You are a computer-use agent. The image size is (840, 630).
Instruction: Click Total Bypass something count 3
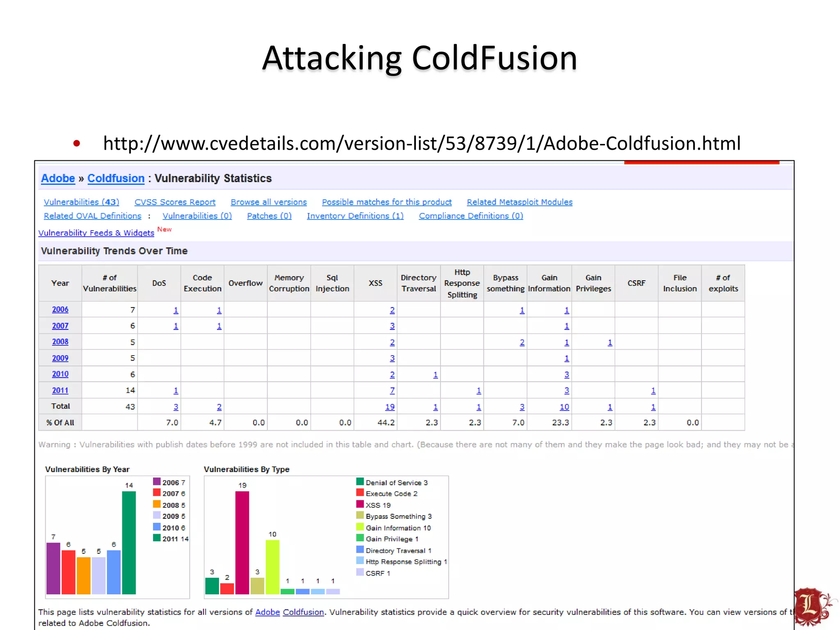point(522,407)
